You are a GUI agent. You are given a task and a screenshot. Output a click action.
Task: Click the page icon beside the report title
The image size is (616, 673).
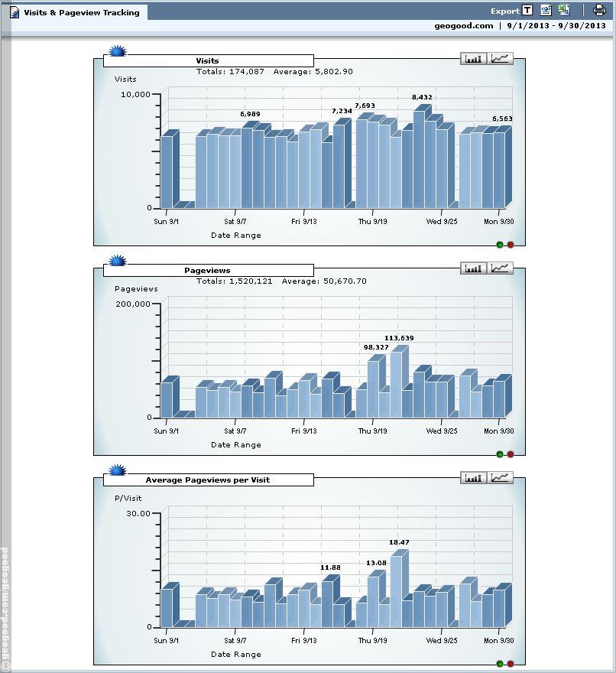point(15,12)
